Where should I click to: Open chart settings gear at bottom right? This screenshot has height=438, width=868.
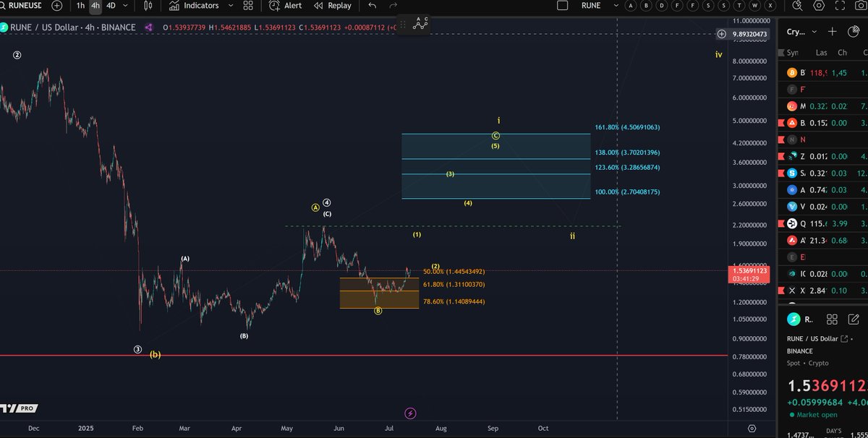[752, 429]
